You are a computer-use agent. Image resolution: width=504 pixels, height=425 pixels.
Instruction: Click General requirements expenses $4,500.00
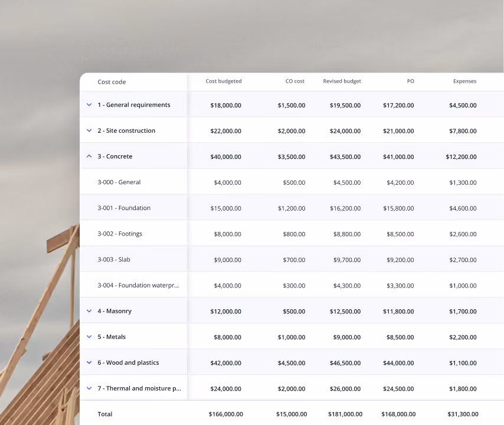coord(463,105)
